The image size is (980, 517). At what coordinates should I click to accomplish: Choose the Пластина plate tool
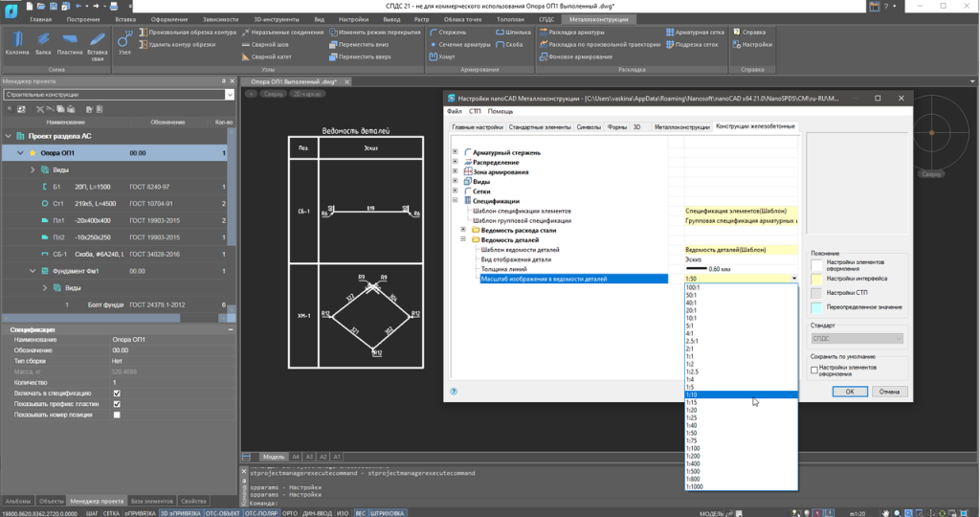pyautogui.click(x=69, y=44)
